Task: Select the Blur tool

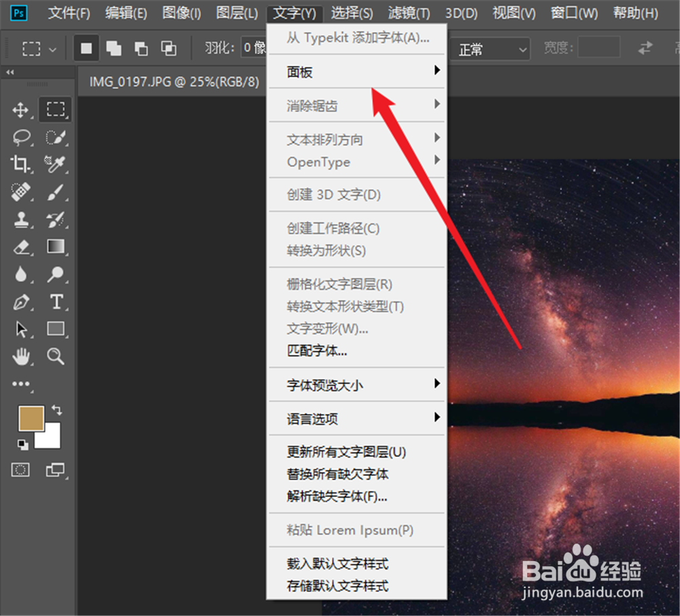Action: [x=21, y=274]
